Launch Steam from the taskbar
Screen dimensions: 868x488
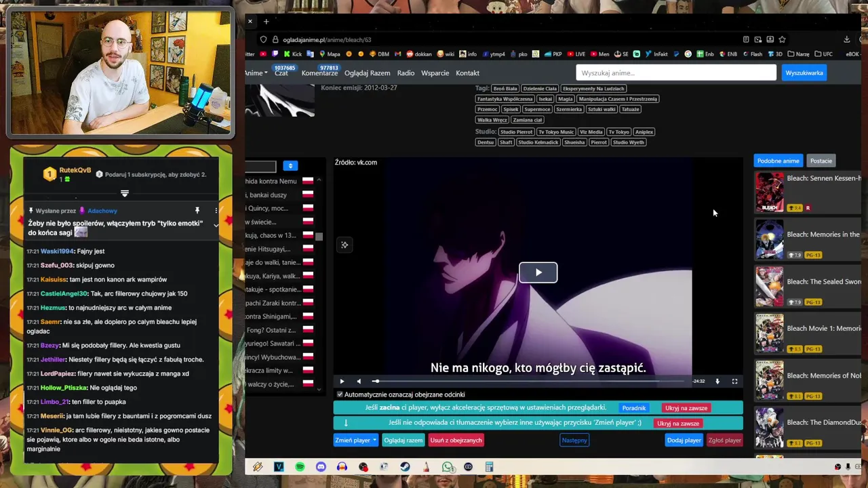pyautogui.click(x=405, y=467)
